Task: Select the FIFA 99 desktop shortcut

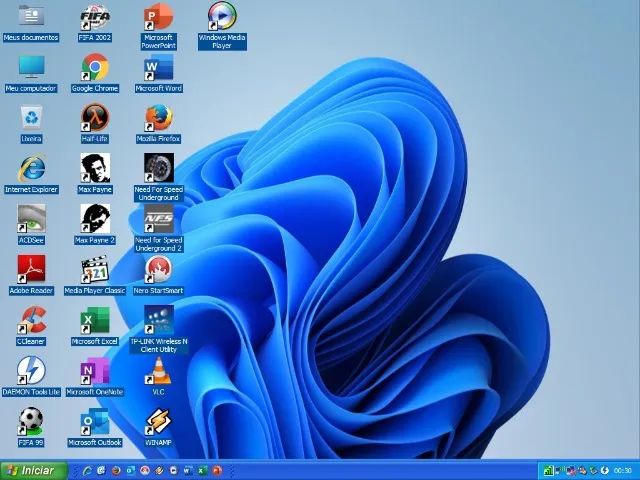Action: pyautogui.click(x=31, y=428)
